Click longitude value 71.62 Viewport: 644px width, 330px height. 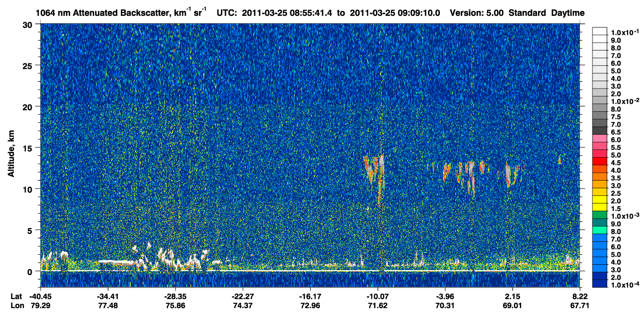(x=377, y=305)
